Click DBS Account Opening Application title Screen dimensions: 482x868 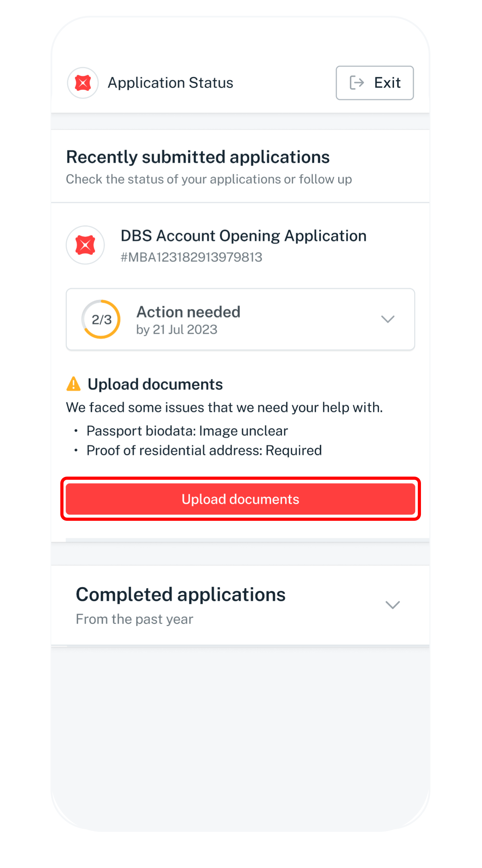(243, 235)
